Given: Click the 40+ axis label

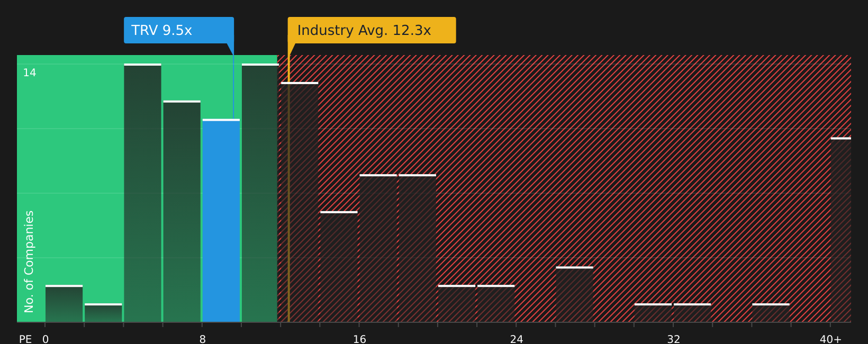Looking at the screenshot, I should pyautogui.click(x=830, y=339).
